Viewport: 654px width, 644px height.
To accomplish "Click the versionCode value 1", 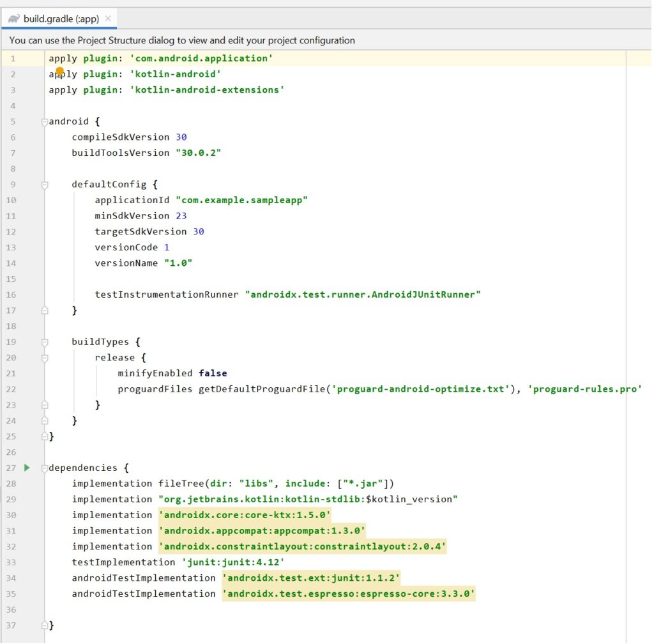I will [x=167, y=248].
